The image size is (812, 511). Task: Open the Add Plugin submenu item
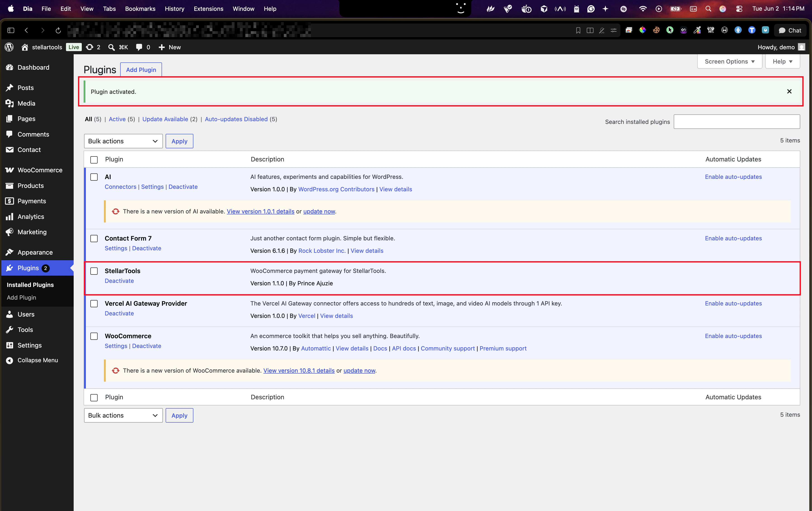[x=21, y=297]
